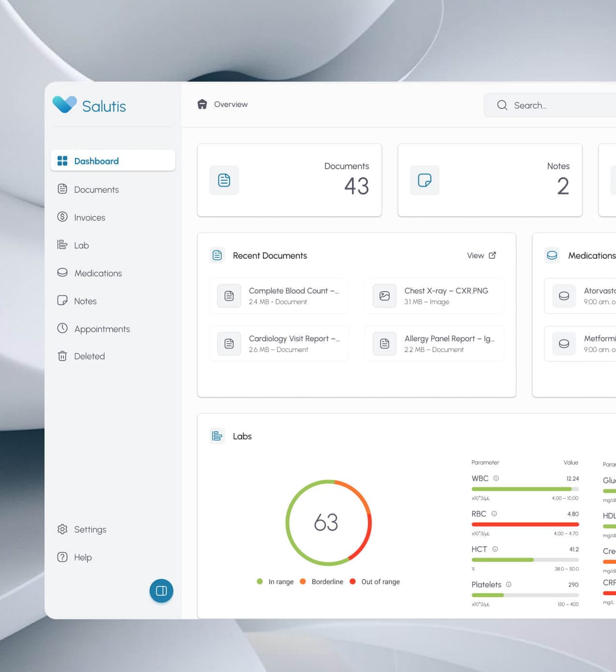Open Medications using the pill icon

point(62,273)
